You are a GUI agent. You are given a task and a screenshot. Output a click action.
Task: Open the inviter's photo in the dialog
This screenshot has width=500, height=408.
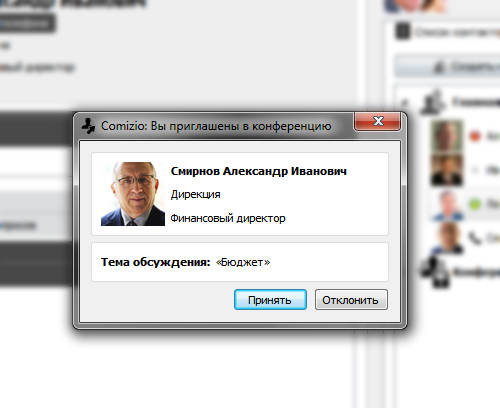[x=133, y=194]
